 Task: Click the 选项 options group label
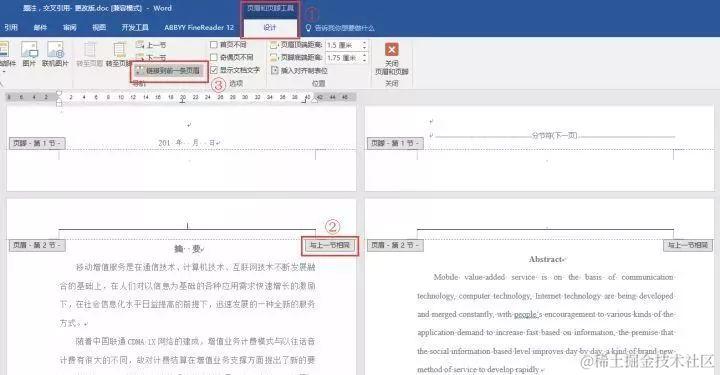pos(236,83)
